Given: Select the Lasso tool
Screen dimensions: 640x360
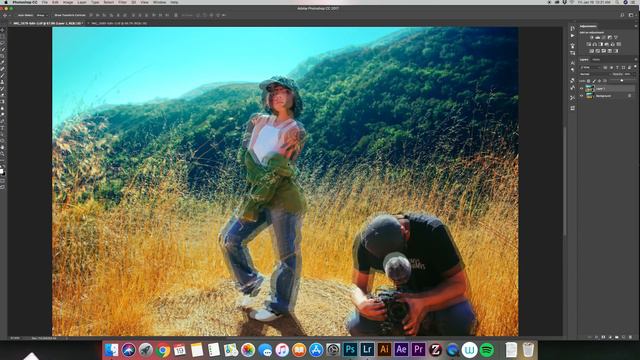Looking at the screenshot, I should pos(2,43).
